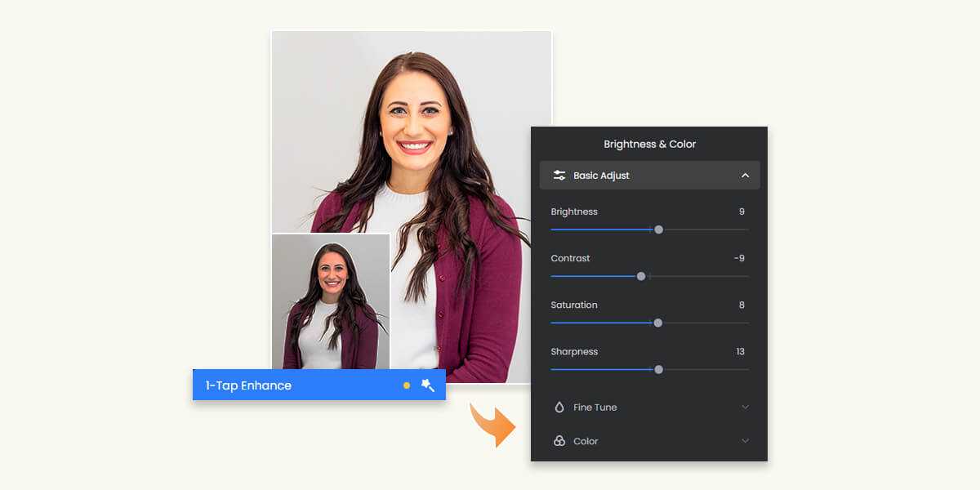The width and height of the screenshot is (980, 490).
Task: Click the Fine Tune label
Action: [595, 407]
